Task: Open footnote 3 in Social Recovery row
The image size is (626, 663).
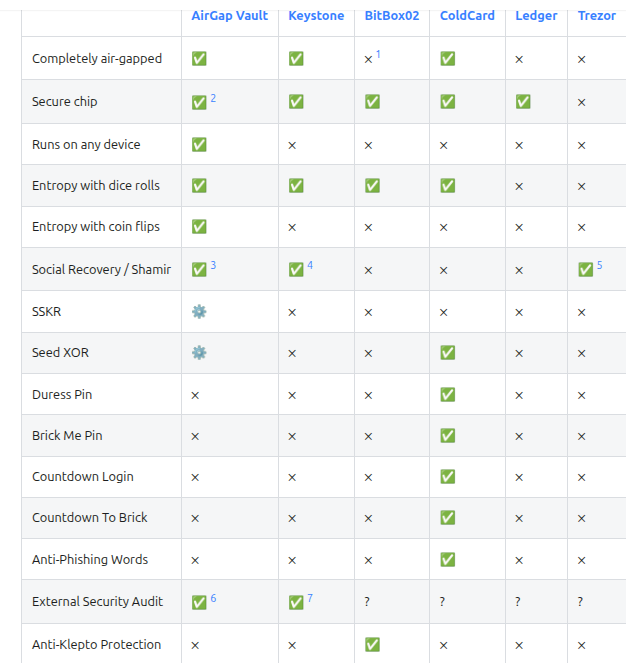Action: pos(213,265)
